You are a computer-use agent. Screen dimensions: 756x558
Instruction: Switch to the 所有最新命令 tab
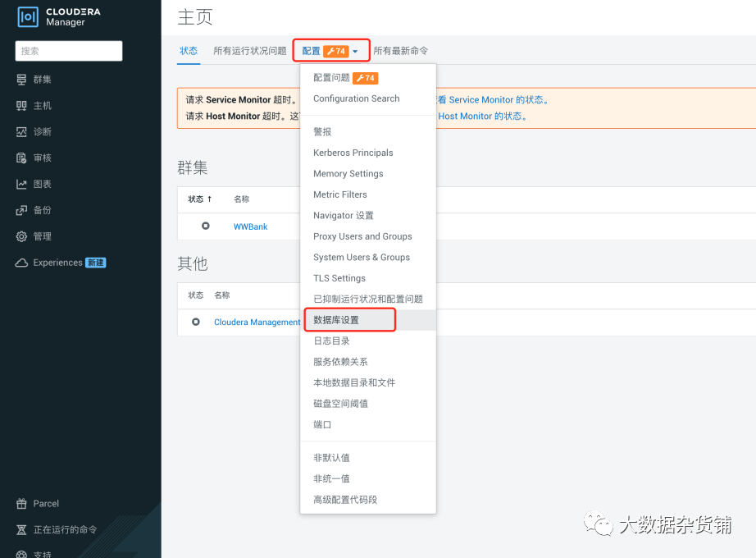[400, 51]
